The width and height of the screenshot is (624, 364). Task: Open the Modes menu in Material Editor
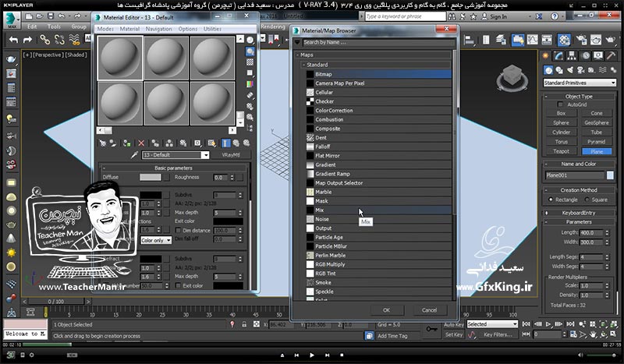pyautogui.click(x=105, y=29)
